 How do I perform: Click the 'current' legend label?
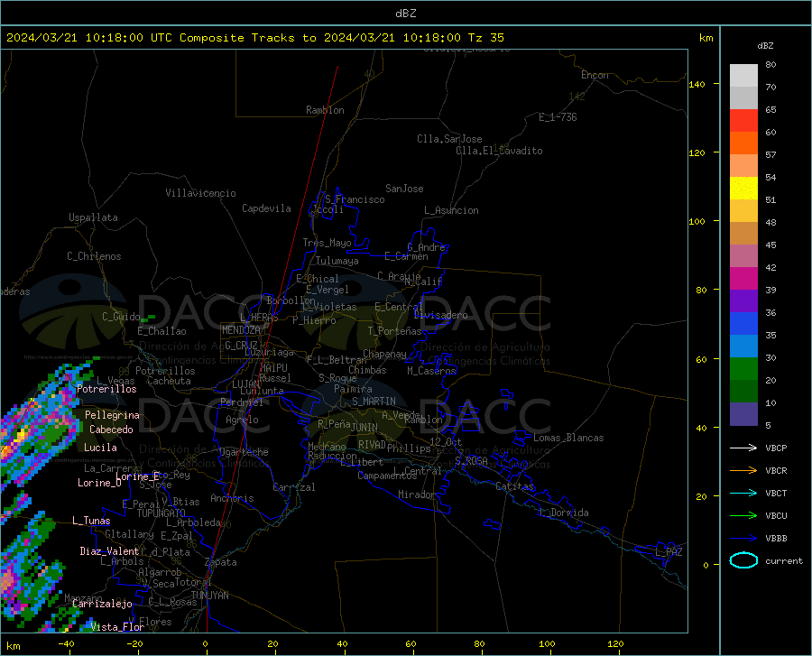click(783, 560)
